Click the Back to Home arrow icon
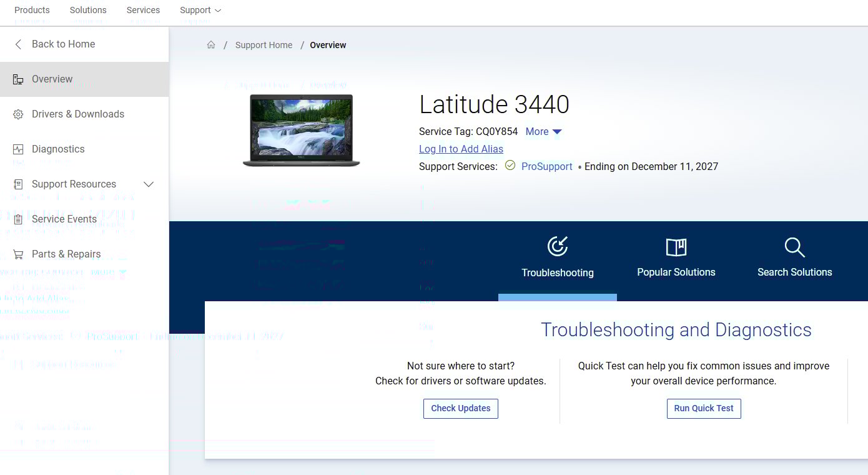The width and height of the screenshot is (868, 475). 18,44
